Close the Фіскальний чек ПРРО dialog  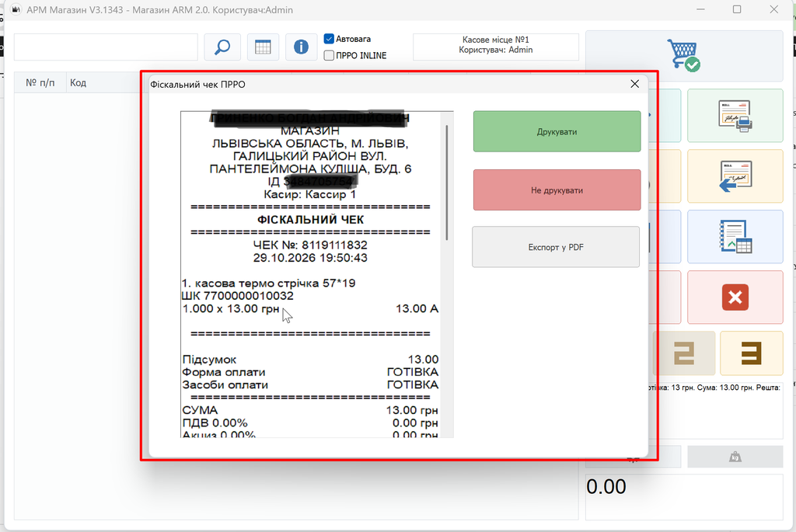tap(634, 84)
